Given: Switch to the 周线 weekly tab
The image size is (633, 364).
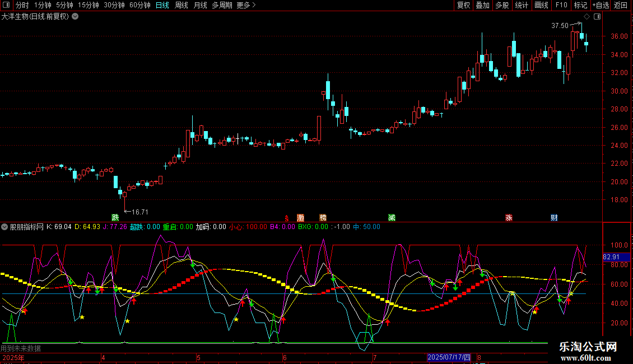Looking at the screenshot, I should tap(181, 5).
